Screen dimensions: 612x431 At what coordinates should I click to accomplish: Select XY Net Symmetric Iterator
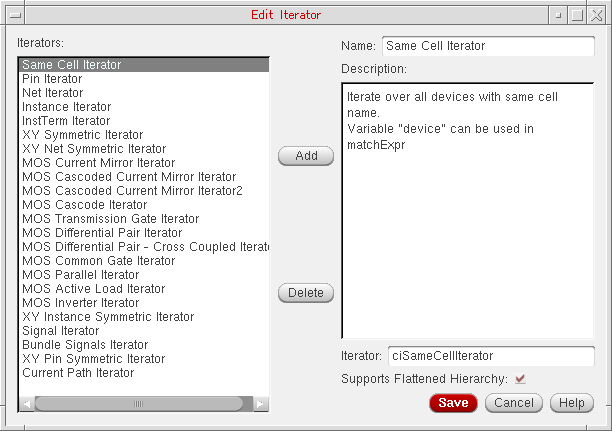[x=144, y=149]
